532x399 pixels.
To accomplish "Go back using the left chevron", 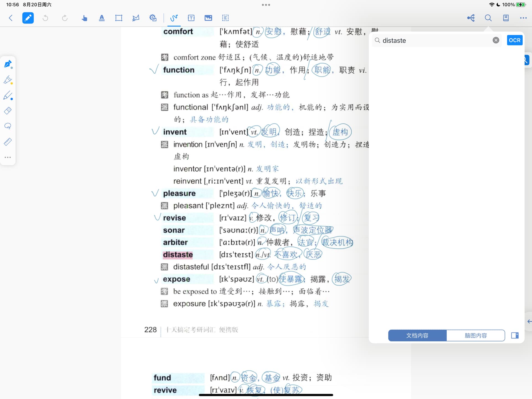I will pyautogui.click(x=11, y=18).
